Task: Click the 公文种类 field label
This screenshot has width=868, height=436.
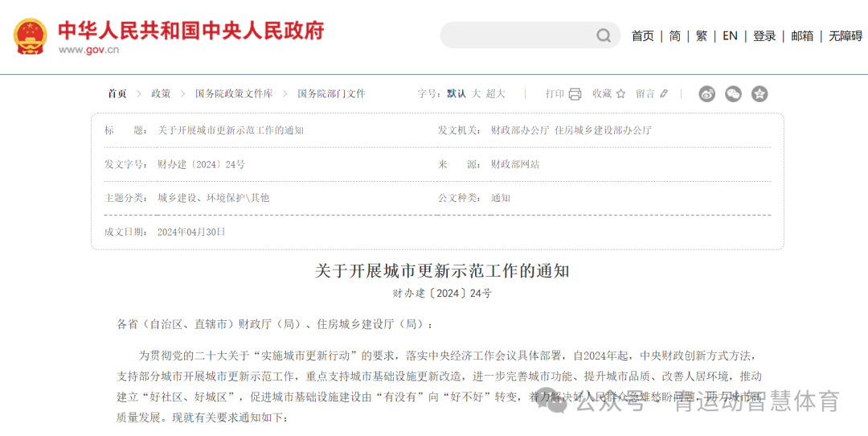Action: pos(460,198)
